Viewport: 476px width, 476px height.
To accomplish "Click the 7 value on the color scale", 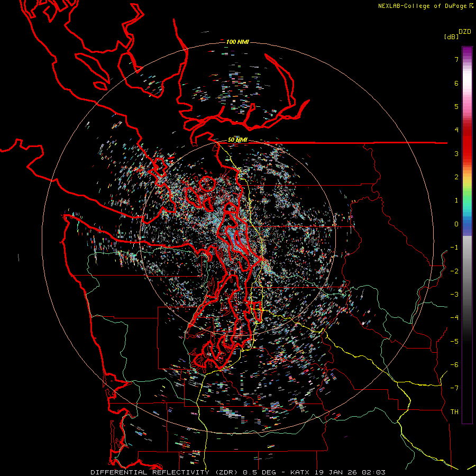I will pyautogui.click(x=456, y=59).
